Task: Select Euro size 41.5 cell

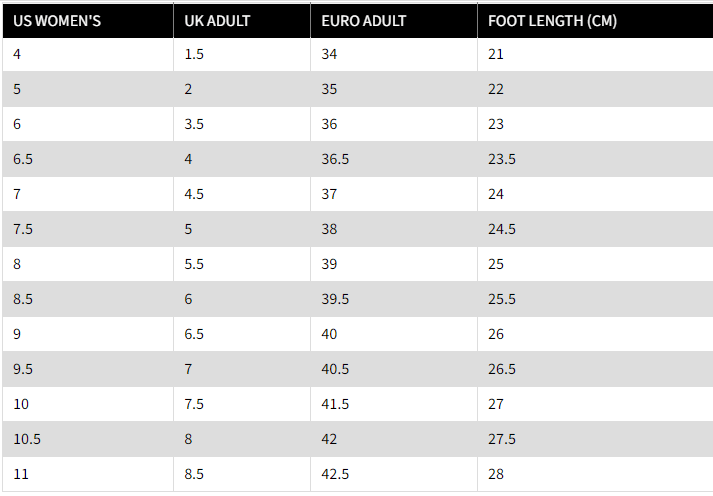Action: click(x=394, y=404)
